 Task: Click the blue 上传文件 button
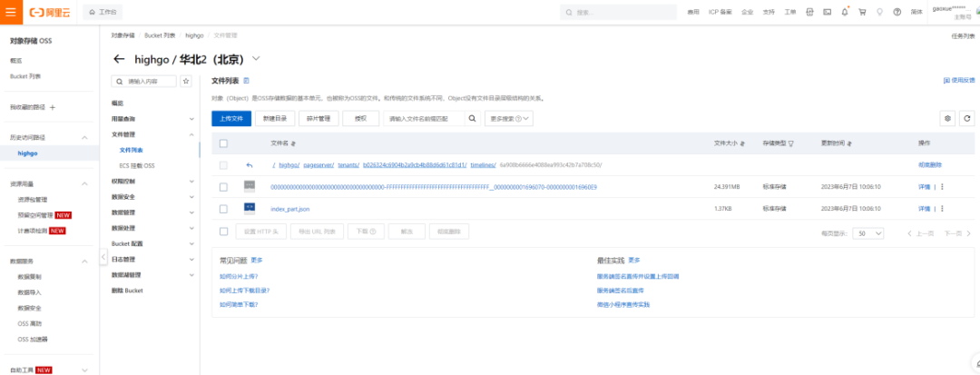231,119
